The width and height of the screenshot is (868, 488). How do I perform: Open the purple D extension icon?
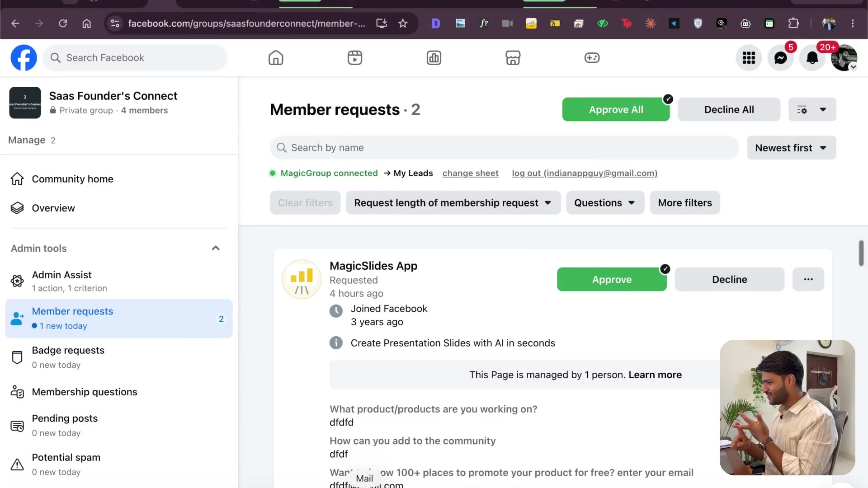point(436,23)
